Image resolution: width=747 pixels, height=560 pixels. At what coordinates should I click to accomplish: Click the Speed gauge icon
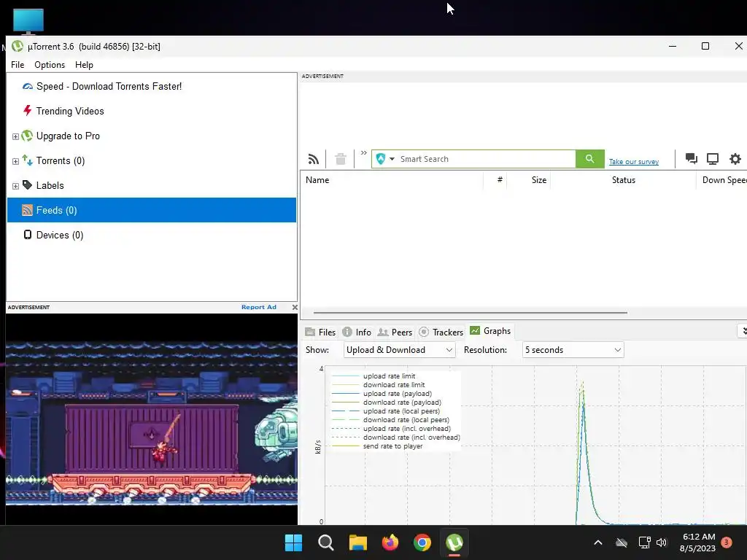pos(28,86)
